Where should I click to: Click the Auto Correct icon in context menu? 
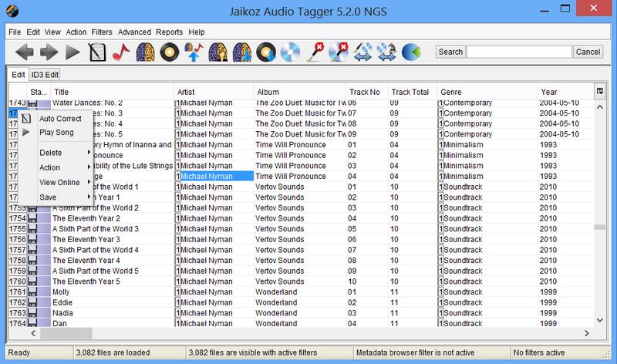tap(26, 119)
